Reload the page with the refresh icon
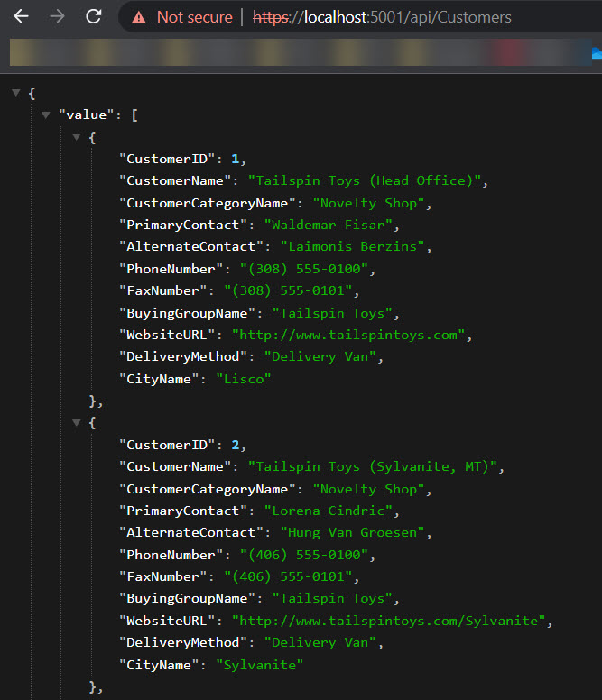602x700 pixels. click(x=93, y=17)
